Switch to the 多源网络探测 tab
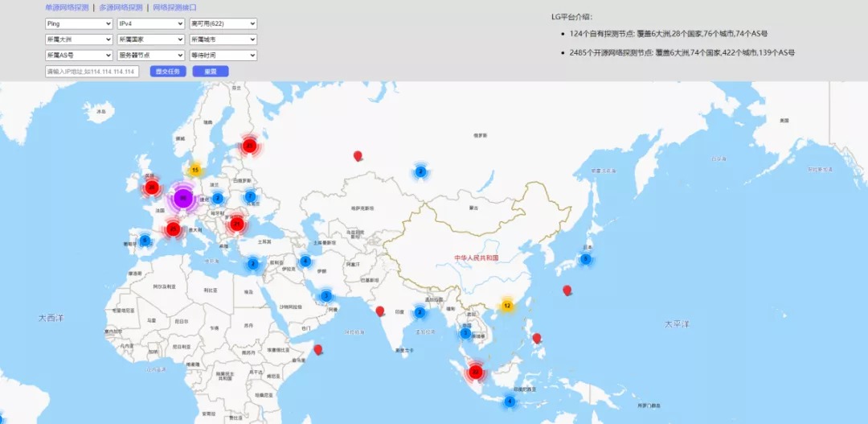This screenshot has width=868, height=424. click(x=121, y=8)
